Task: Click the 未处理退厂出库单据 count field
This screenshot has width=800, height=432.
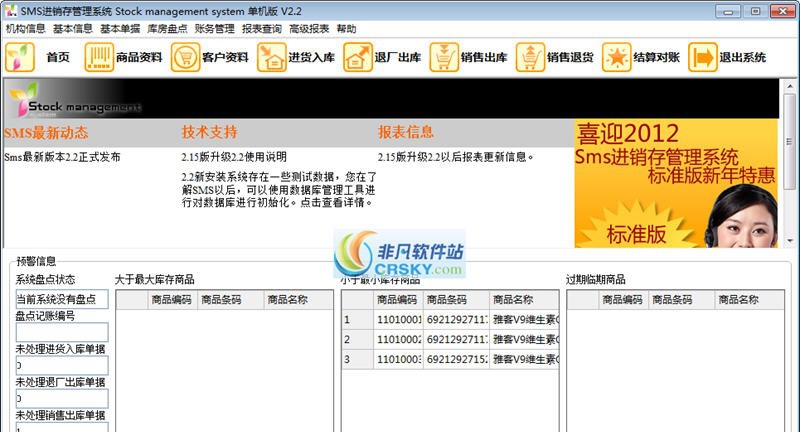Action: pyautogui.click(x=62, y=398)
